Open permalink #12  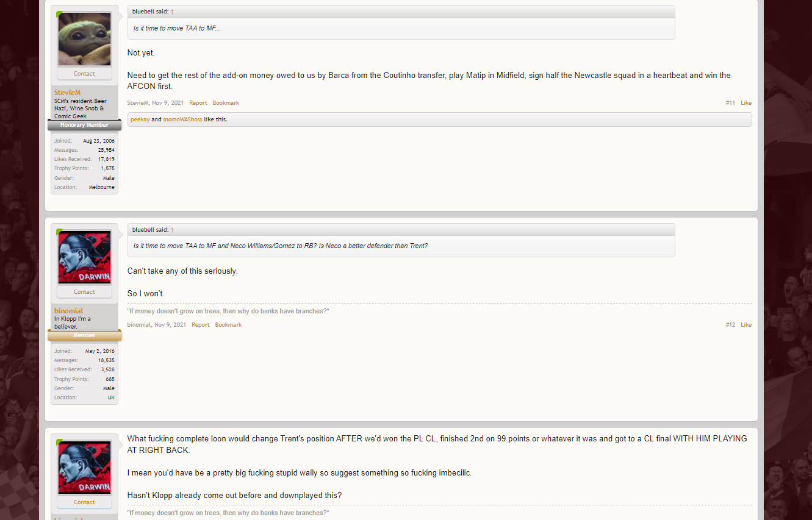coord(730,325)
